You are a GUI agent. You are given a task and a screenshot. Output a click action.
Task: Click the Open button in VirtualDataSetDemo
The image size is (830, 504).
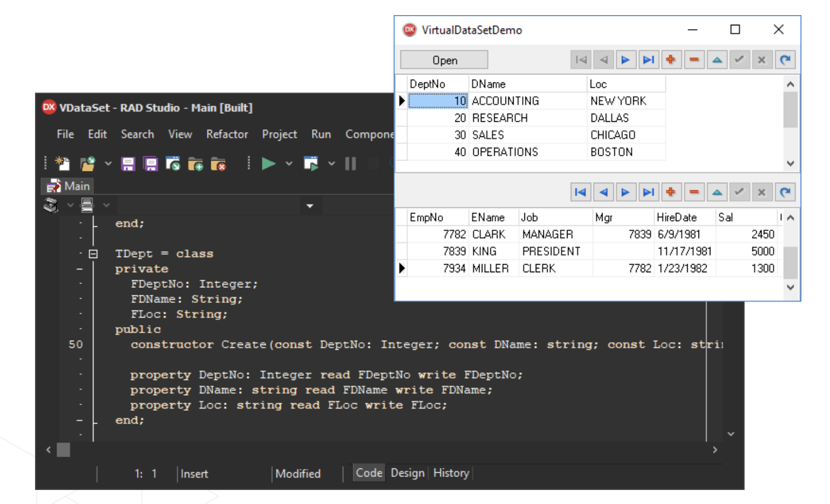pos(444,60)
